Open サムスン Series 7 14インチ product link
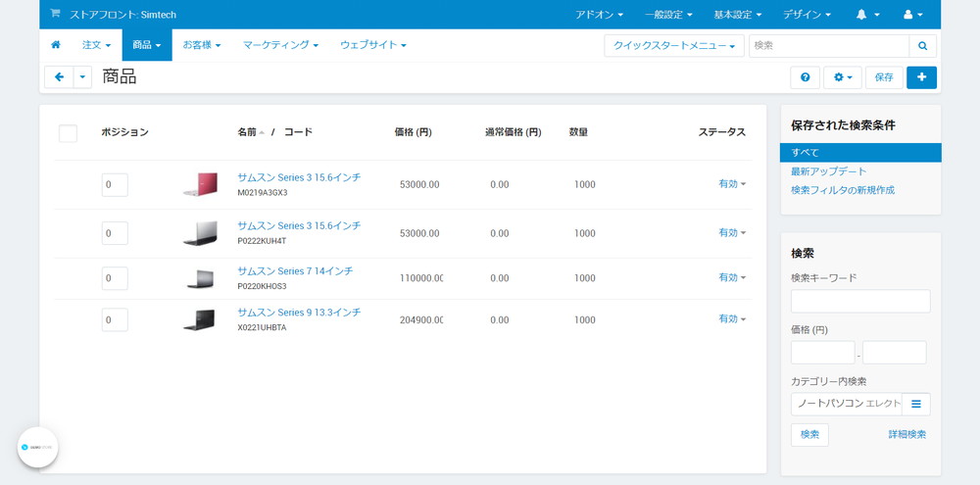This screenshot has width=980, height=485. pyautogui.click(x=295, y=271)
